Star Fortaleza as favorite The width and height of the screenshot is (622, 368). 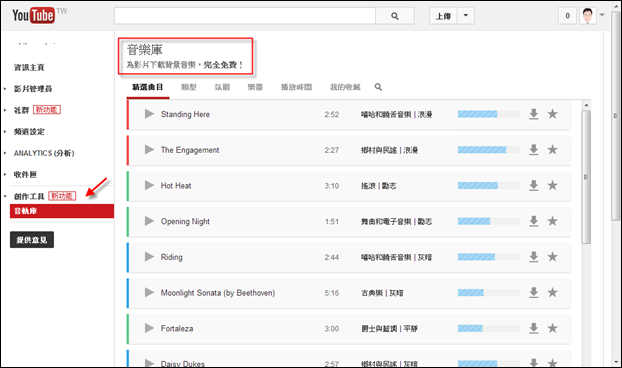tap(553, 328)
